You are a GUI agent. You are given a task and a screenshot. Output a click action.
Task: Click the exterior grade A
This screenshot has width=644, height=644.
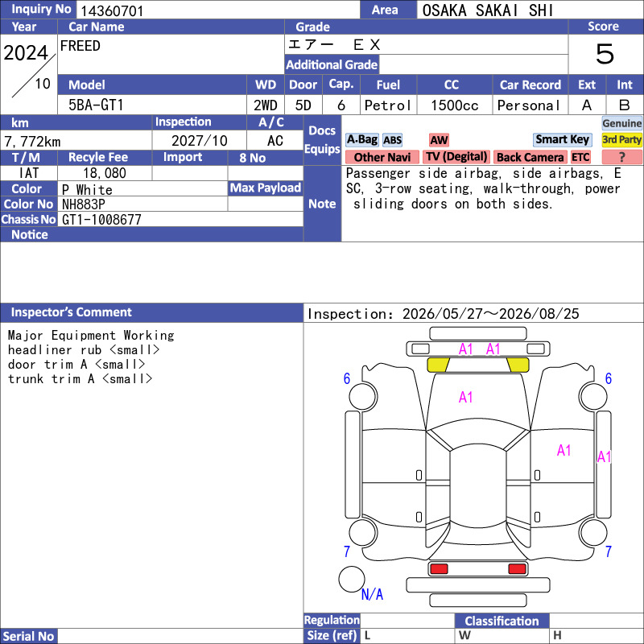click(587, 105)
